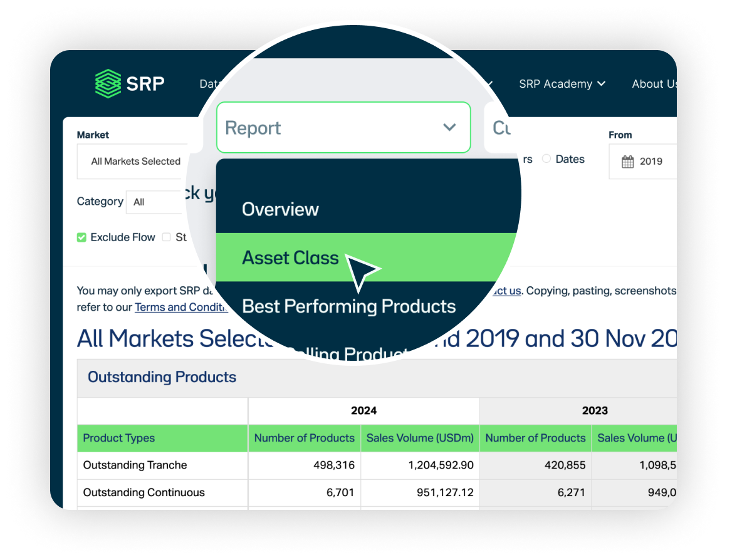Screen dimensions: 742x560
Task: Click the calendar icon in From field
Action: coord(627,162)
